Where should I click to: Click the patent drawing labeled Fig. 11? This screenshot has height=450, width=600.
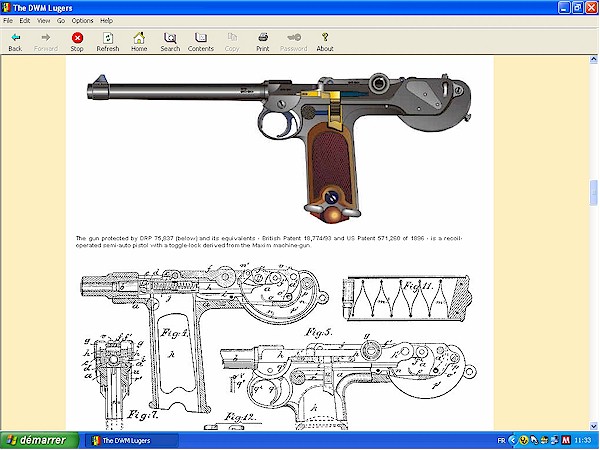[x=407, y=298]
